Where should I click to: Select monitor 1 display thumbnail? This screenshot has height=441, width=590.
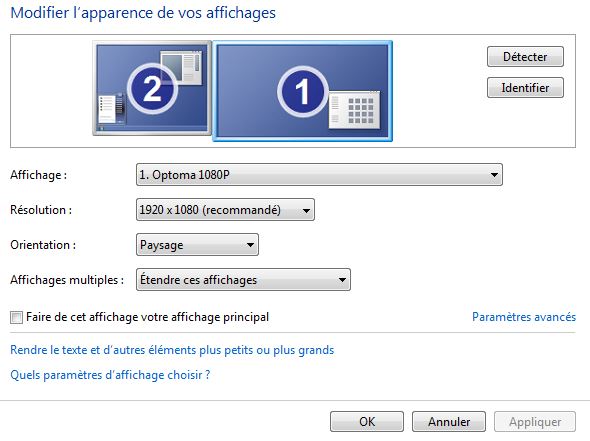point(303,91)
